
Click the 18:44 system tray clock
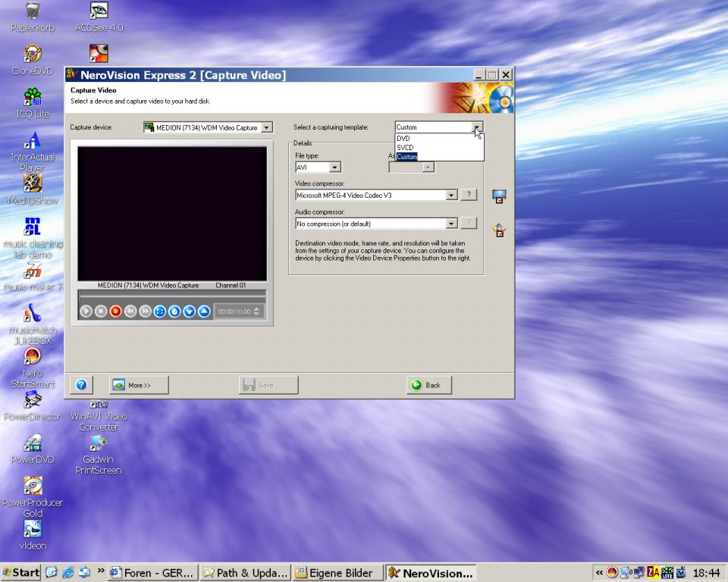pos(707,573)
